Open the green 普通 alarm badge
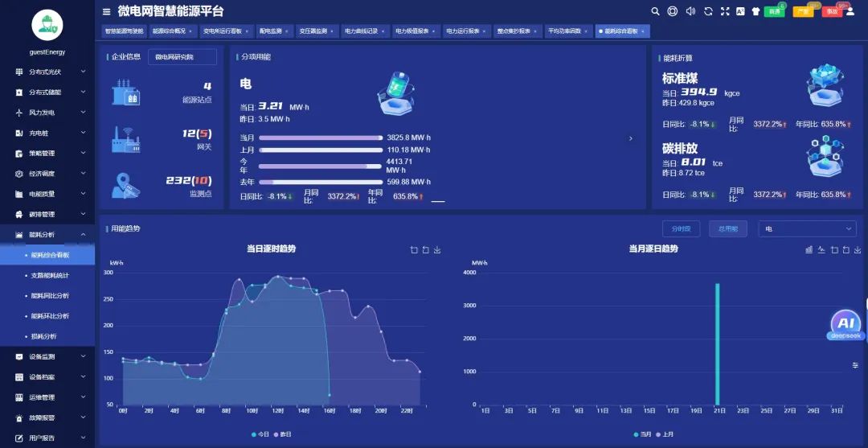 [x=775, y=11]
